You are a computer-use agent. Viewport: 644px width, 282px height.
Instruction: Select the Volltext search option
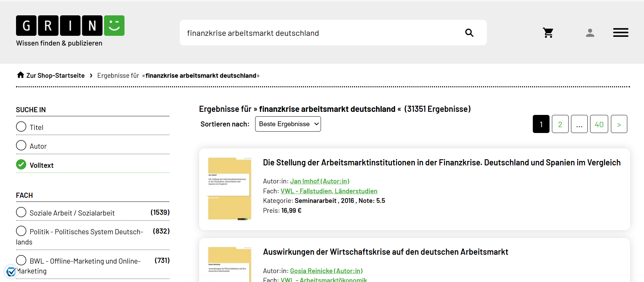(x=21, y=165)
